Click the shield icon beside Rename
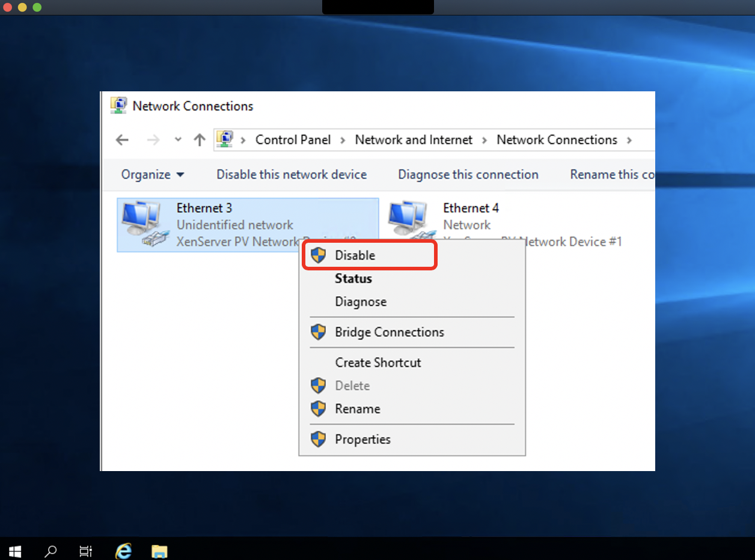 [x=319, y=409]
